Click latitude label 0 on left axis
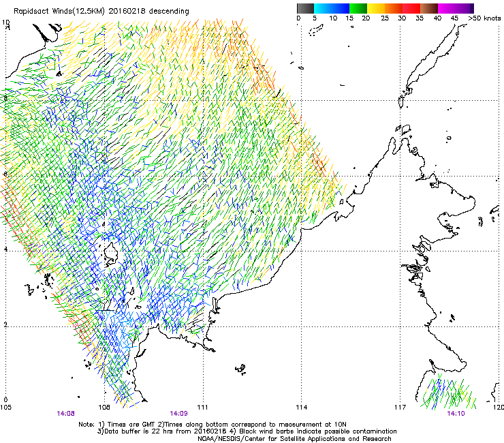Image resolution: width=504 pixels, height=443 pixels. (5, 400)
